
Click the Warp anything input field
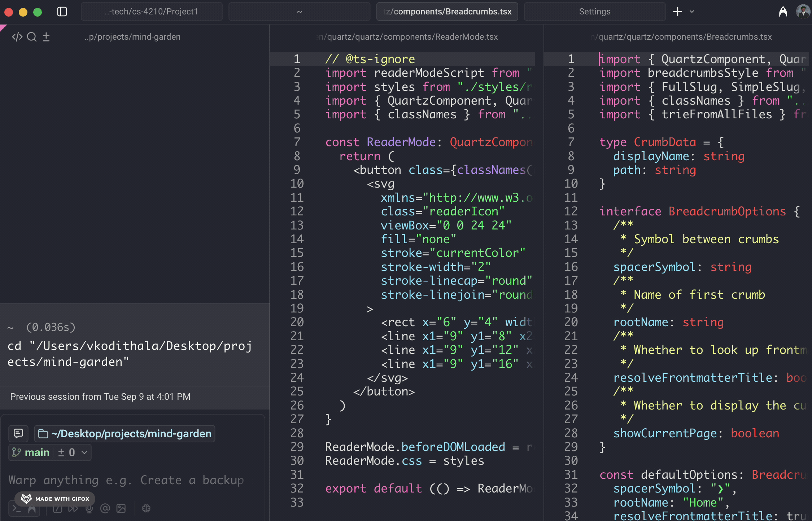[126, 480]
